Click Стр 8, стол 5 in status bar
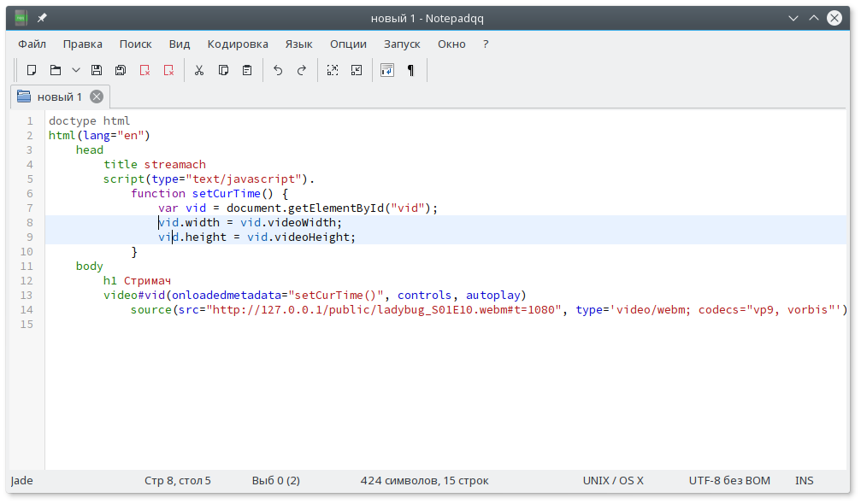Screen dimensions: 861x504 (178, 480)
